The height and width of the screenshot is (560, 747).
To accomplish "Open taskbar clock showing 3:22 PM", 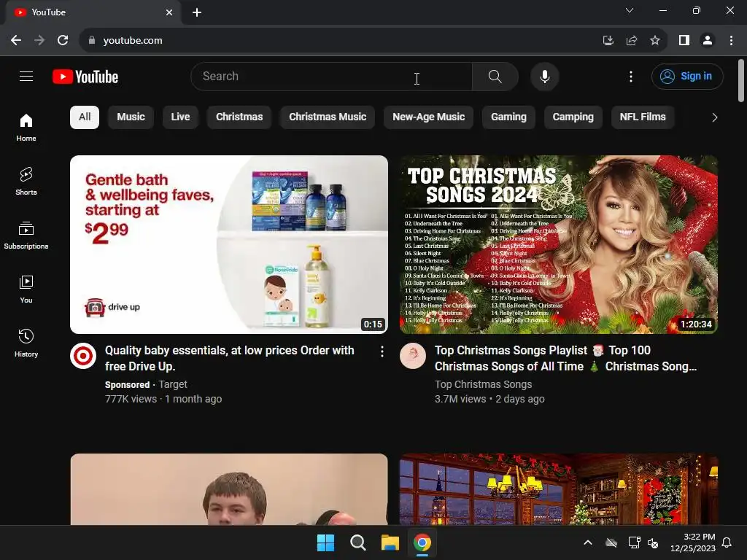I will 693,542.
